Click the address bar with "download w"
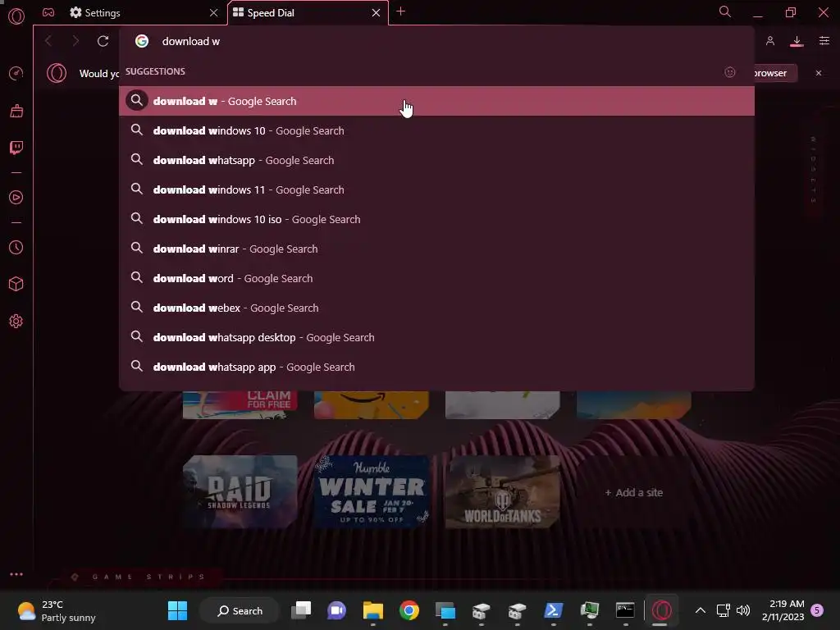The height and width of the screenshot is (630, 840). (x=436, y=41)
